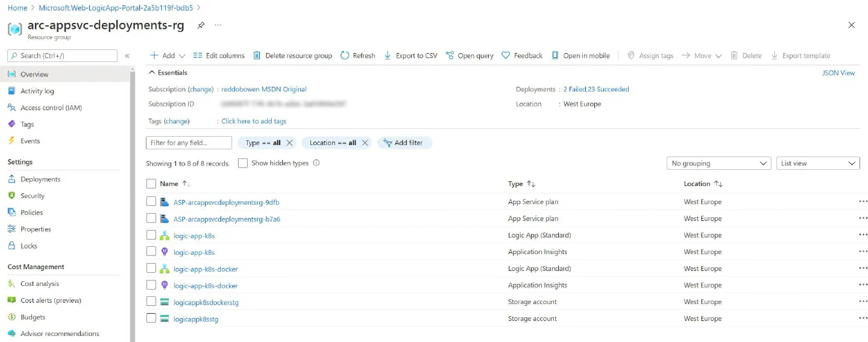Open the more options ellipsis beside title

218,25
